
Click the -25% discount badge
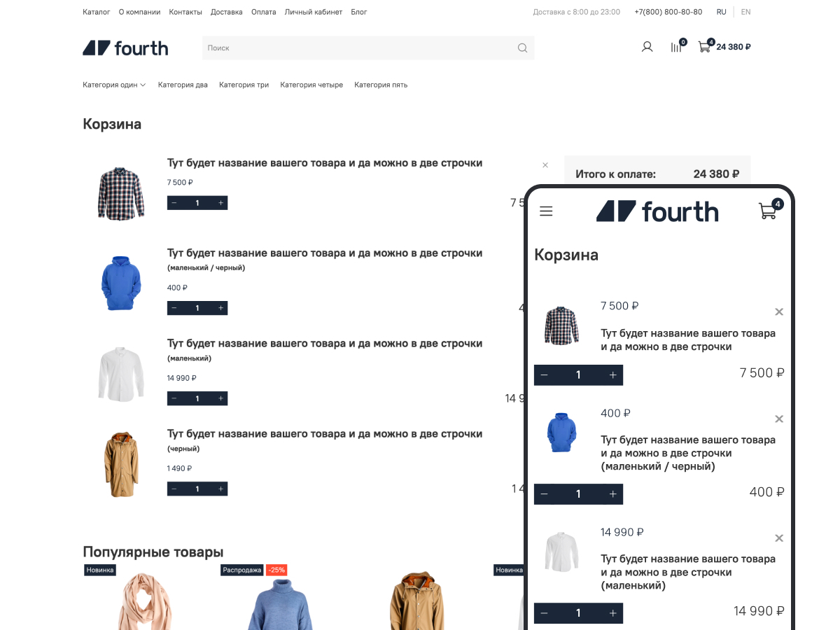coord(277,570)
